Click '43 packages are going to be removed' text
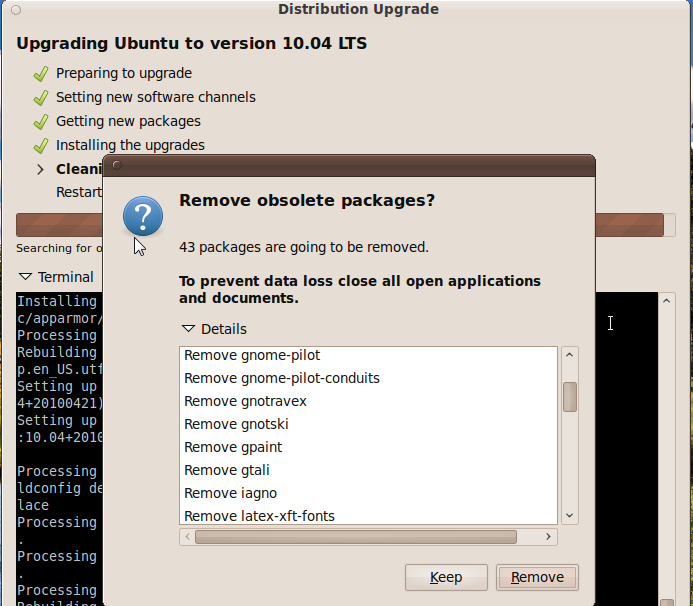693x606 pixels. [304, 247]
